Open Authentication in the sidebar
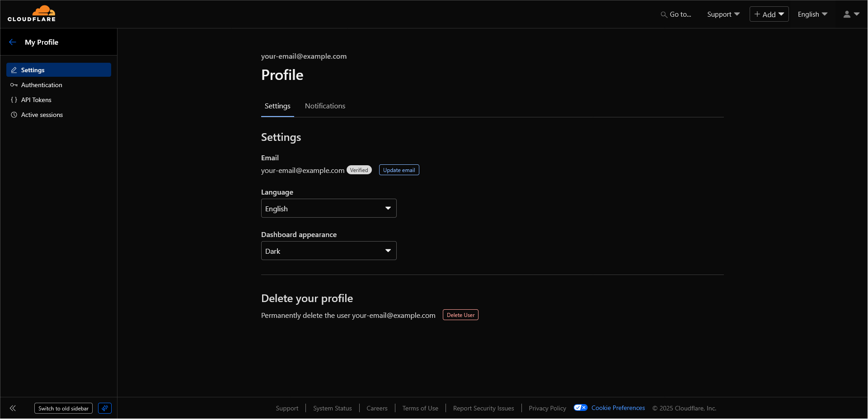This screenshot has height=419, width=868. [59, 85]
